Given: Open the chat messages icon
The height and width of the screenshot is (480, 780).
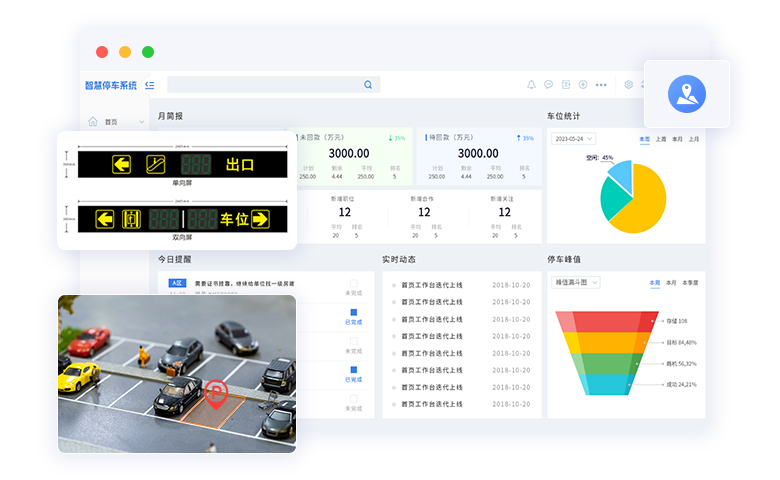Looking at the screenshot, I should [548, 85].
